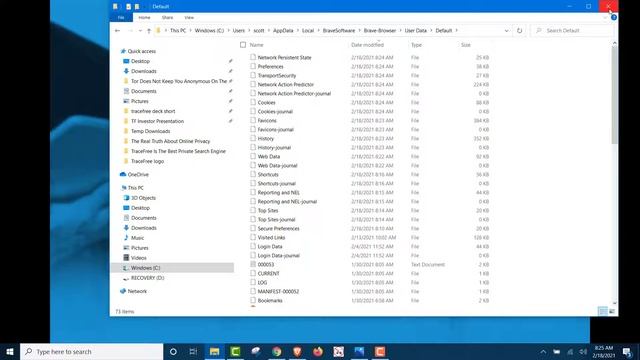Click the Up one level arrow
Image resolution: width=640 pixels, height=360 pixels.
(149, 31)
